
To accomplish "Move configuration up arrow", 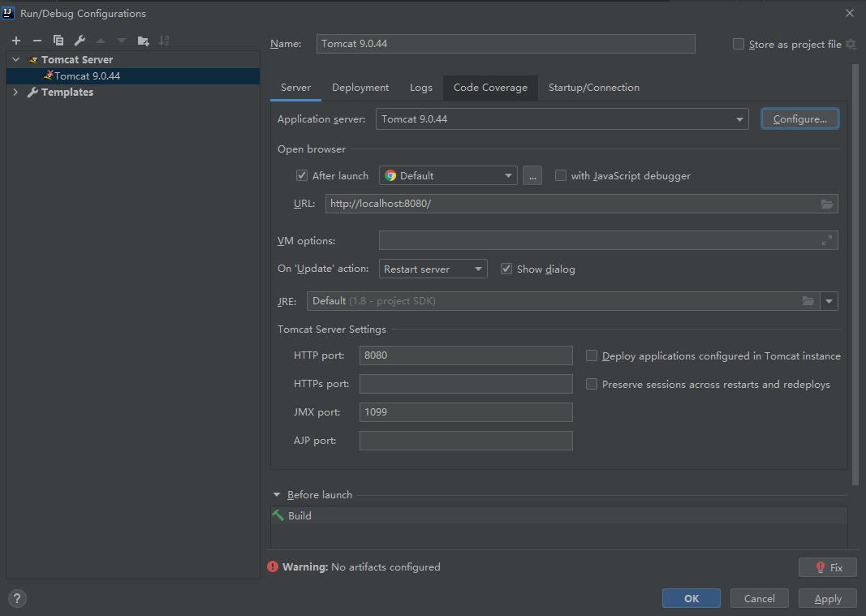I will click(x=101, y=41).
